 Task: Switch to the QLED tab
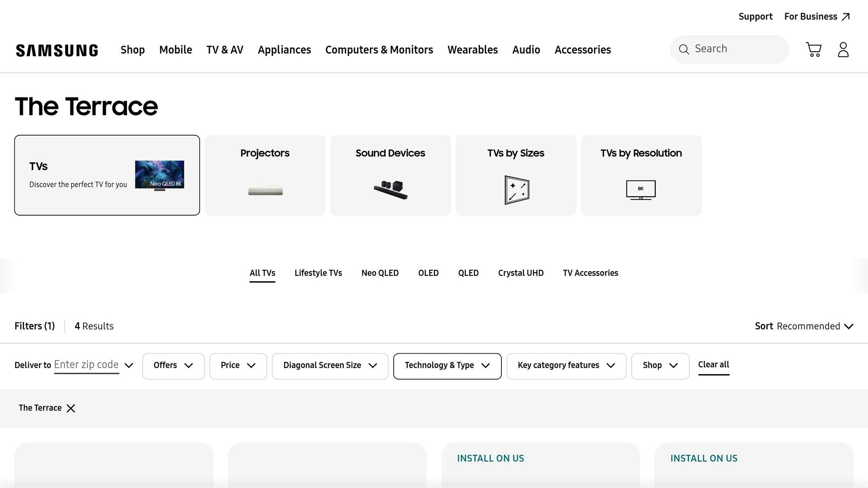(468, 273)
